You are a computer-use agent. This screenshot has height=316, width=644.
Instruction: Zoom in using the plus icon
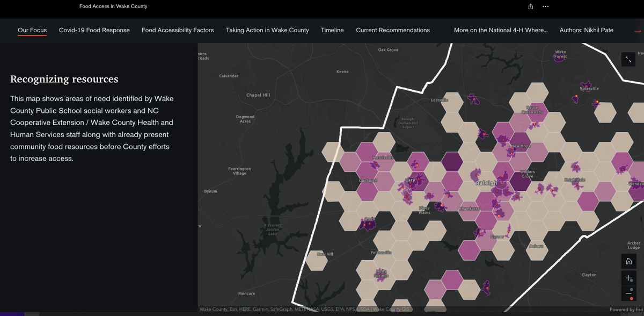click(628, 278)
